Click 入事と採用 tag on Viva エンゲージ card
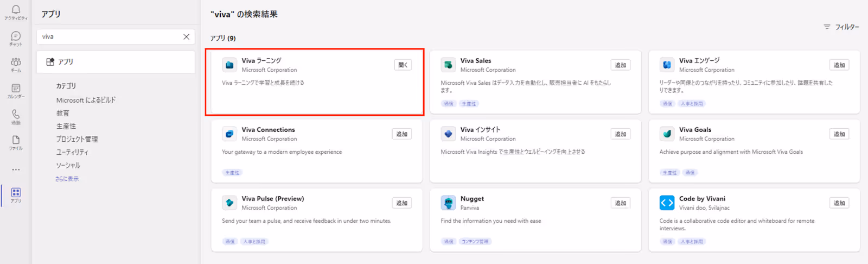The width and height of the screenshot is (868, 264). [x=692, y=104]
